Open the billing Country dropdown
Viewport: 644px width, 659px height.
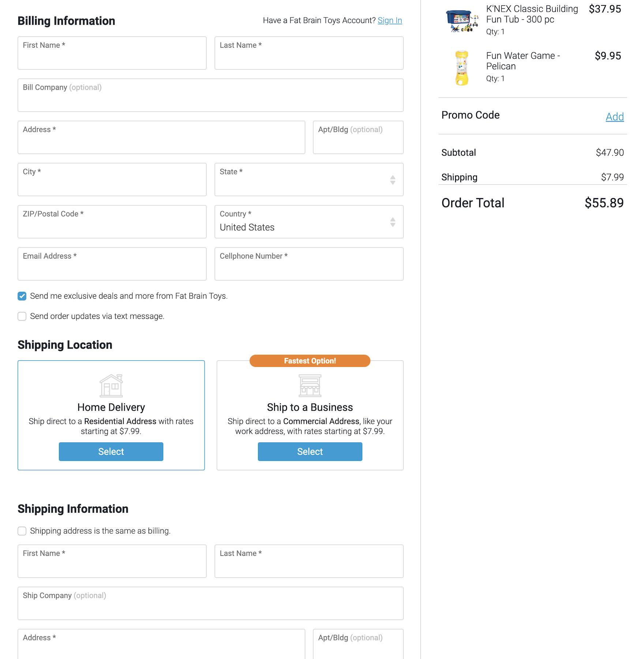[309, 222]
